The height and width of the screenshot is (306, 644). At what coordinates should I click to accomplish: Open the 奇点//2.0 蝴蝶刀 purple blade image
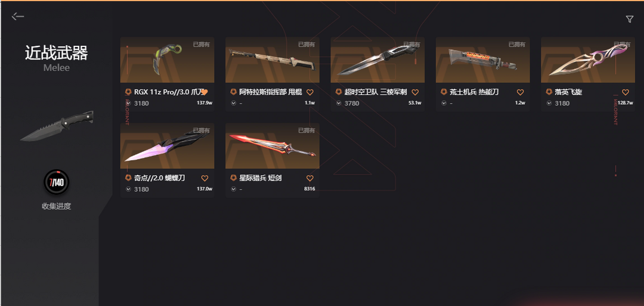tap(167, 146)
